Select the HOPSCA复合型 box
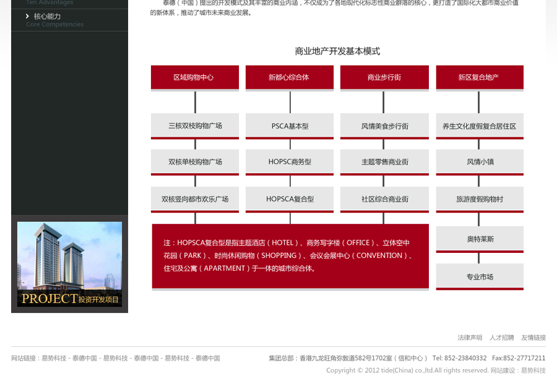The image size is (557, 392). pos(289,199)
